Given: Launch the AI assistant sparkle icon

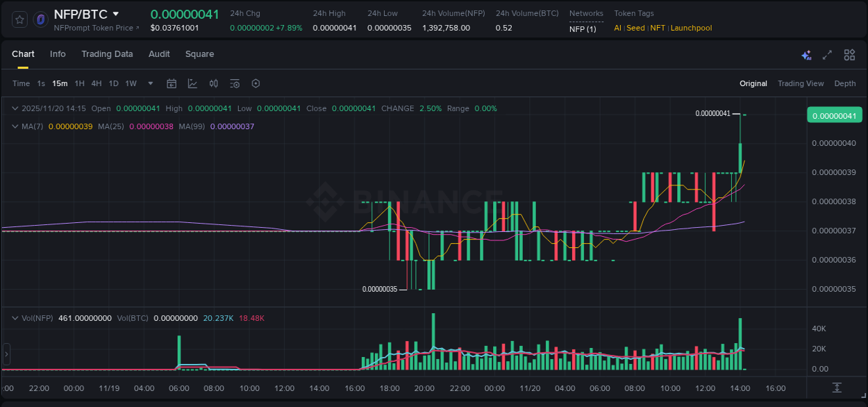Looking at the screenshot, I should [806, 54].
